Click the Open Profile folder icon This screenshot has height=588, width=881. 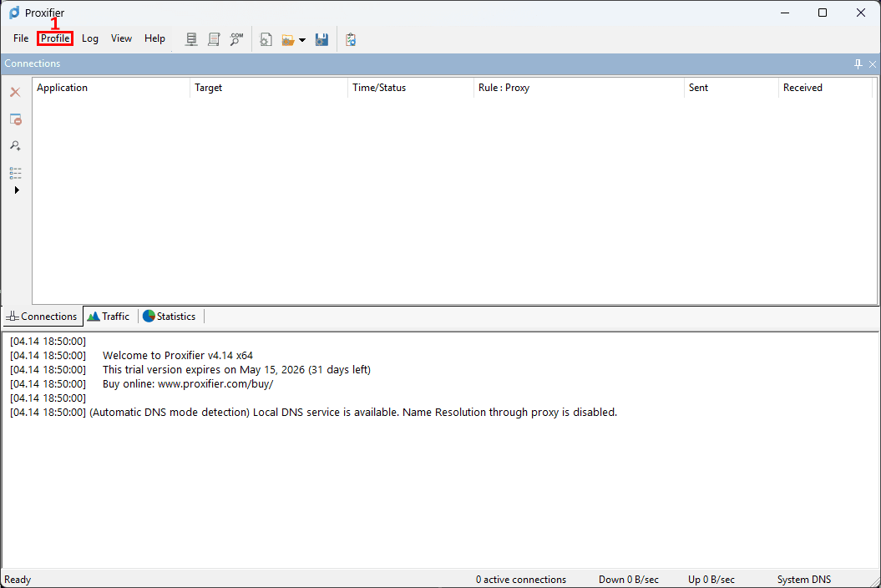(288, 40)
